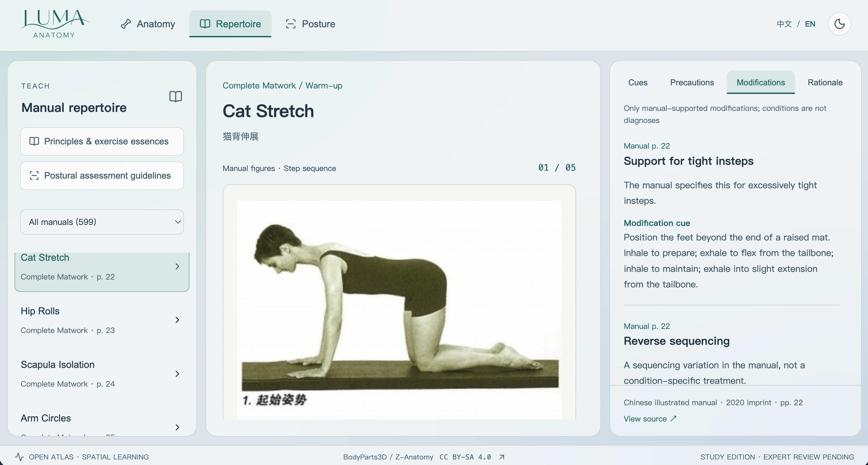Switch to the Repertoire tab
The height and width of the screenshot is (465, 868).
(x=230, y=24)
